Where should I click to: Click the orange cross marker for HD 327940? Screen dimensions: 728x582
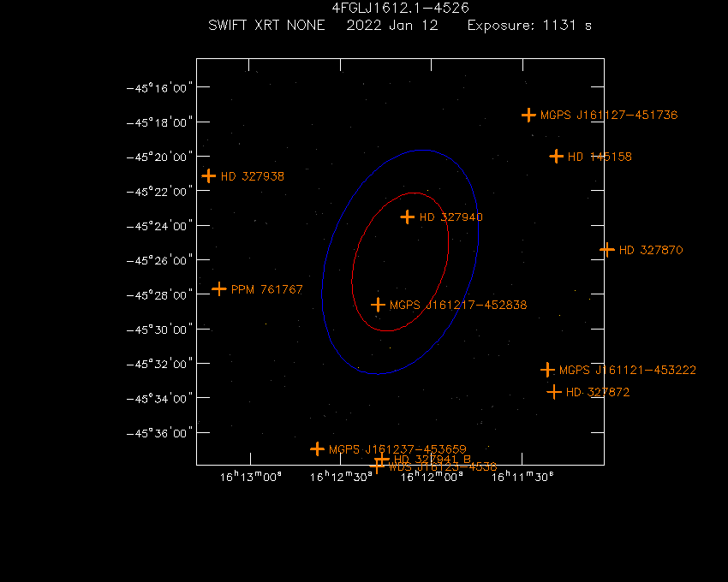407,217
